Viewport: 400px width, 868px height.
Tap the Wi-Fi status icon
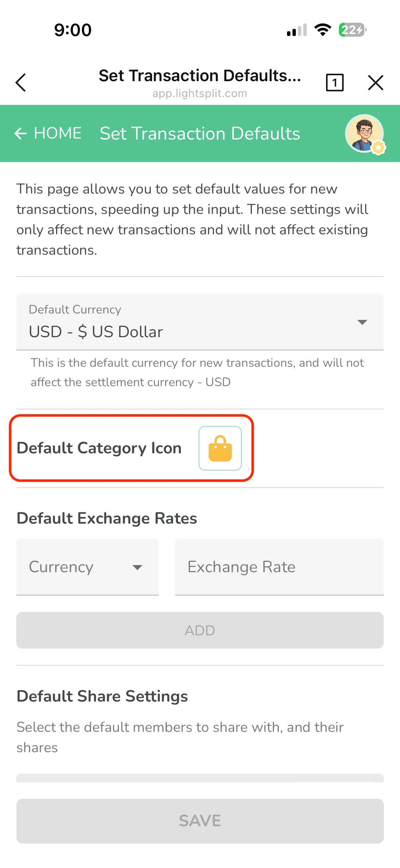(x=323, y=30)
